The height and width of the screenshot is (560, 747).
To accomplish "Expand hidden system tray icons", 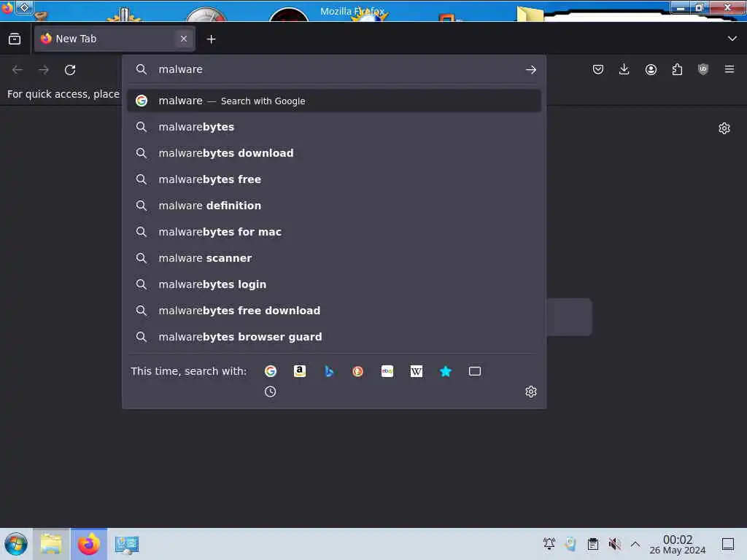I will [x=635, y=543].
